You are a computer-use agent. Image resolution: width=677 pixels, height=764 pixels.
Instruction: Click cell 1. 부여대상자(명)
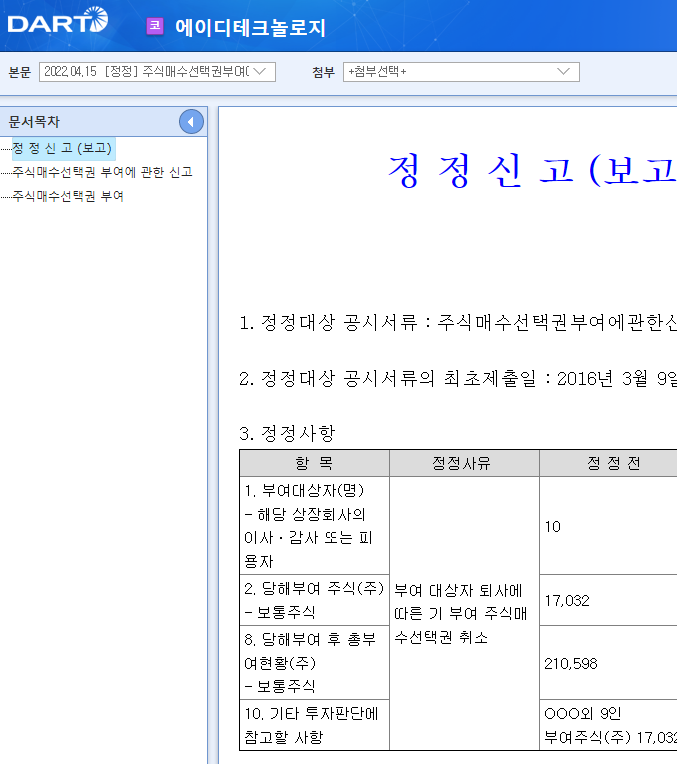point(314,525)
